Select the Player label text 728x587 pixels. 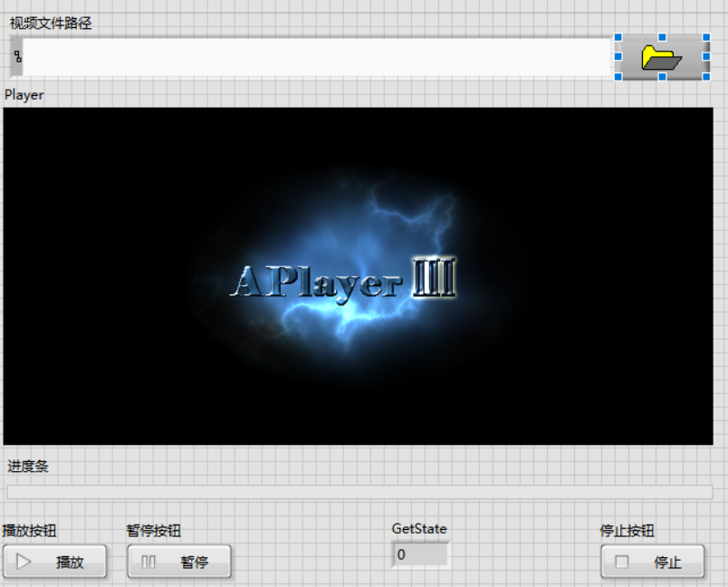(x=24, y=95)
